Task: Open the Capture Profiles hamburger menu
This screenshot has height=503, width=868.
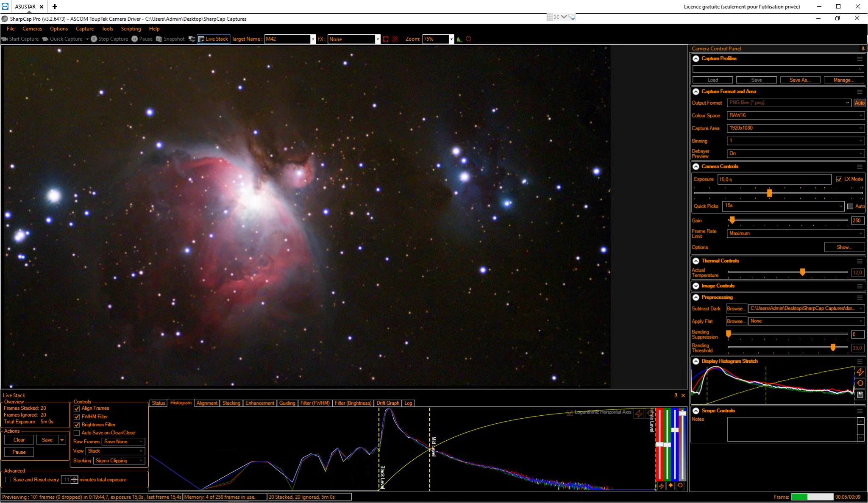Action: (x=860, y=58)
